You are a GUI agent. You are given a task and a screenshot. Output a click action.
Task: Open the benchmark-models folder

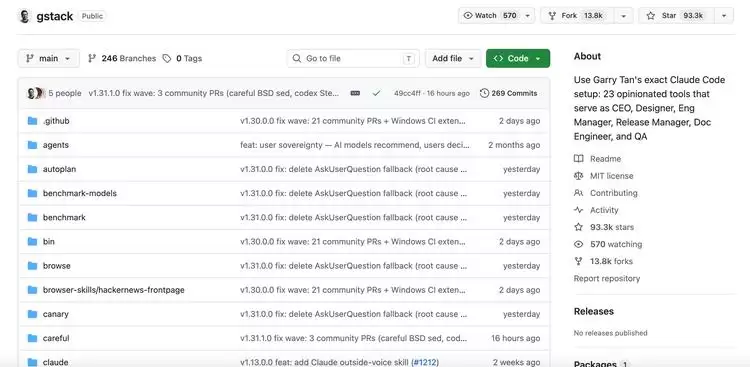point(80,193)
